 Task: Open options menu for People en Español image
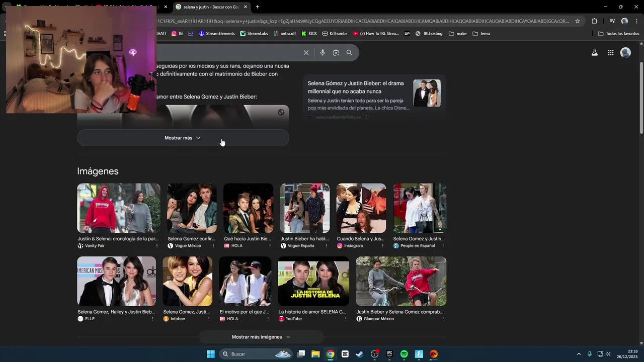point(443,246)
